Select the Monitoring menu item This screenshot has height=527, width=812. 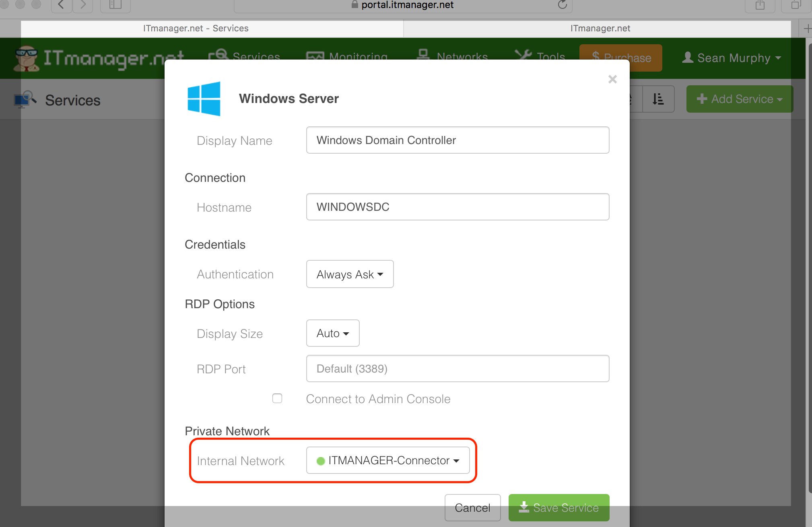[x=357, y=56]
